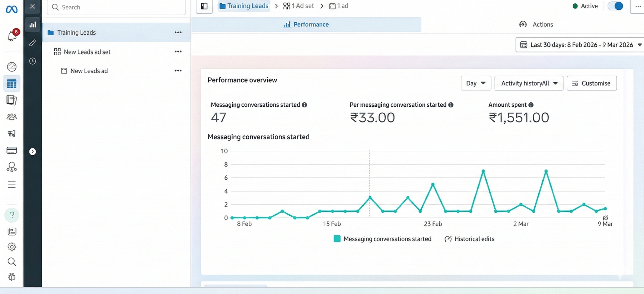Click the ₹33.00 cost per conversation value
Viewport: 644px width, 294px height.
point(372,118)
